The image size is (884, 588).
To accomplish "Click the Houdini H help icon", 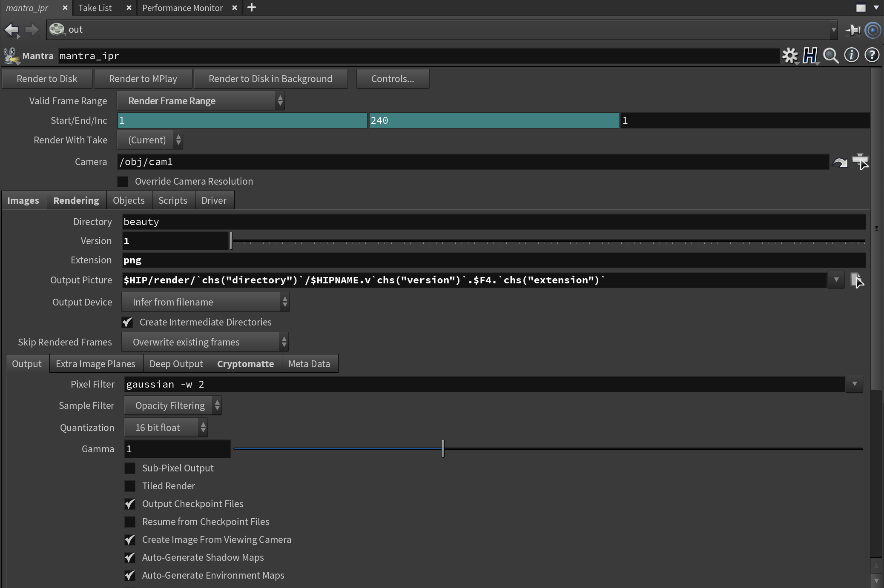I will [x=810, y=56].
